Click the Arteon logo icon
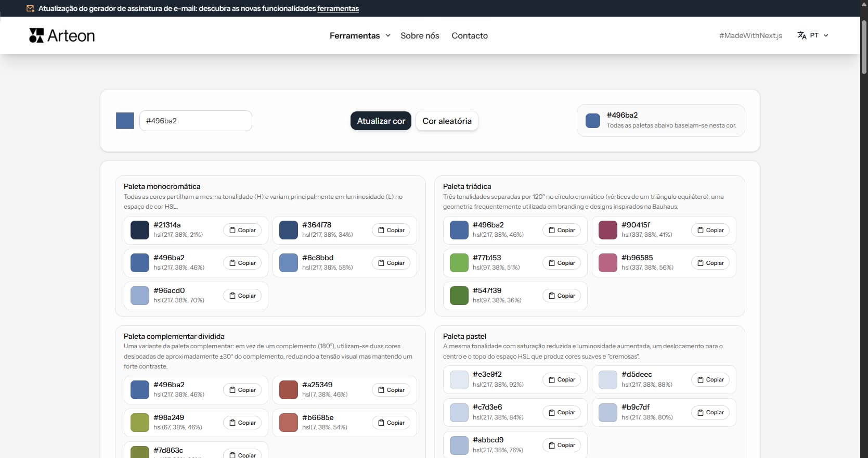868x458 pixels. pyautogui.click(x=36, y=35)
